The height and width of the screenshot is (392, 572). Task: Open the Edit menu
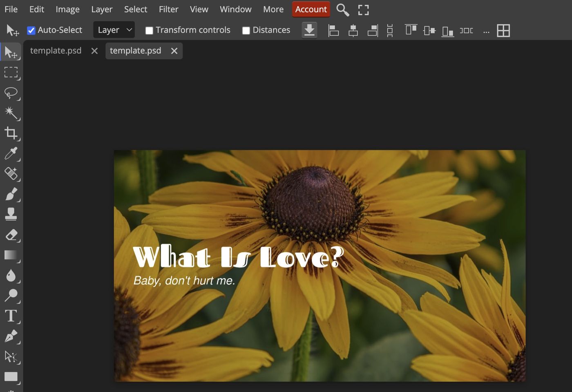coord(36,9)
